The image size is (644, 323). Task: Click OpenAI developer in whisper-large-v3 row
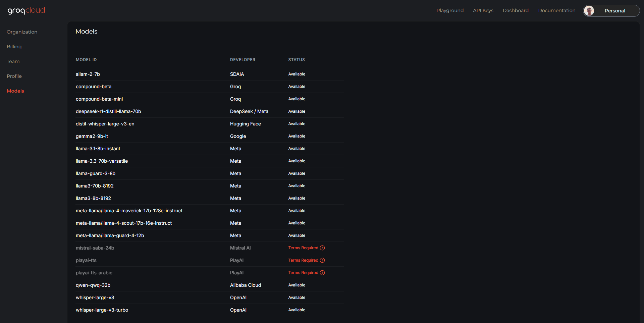coord(238,298)
